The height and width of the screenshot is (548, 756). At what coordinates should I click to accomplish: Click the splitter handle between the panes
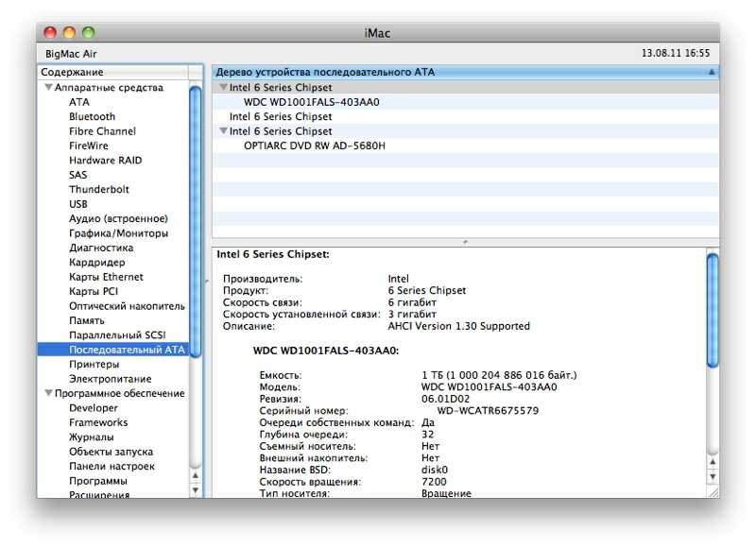[464, 242]
